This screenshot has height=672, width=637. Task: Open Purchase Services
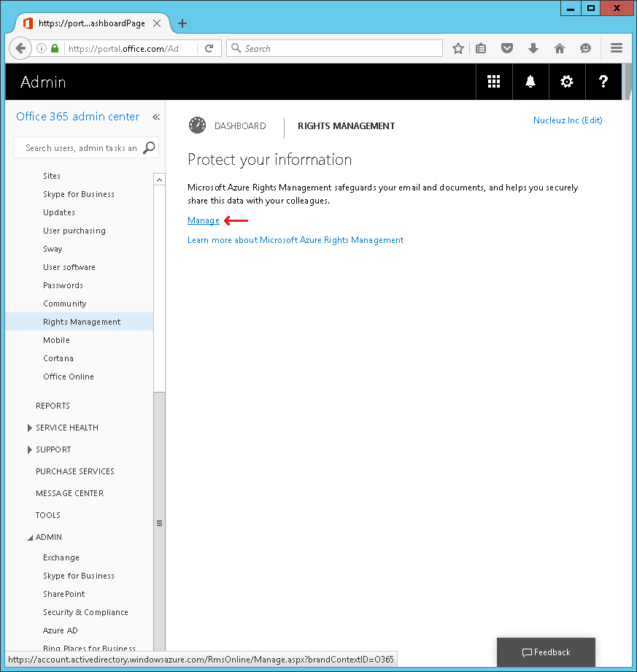75,471
